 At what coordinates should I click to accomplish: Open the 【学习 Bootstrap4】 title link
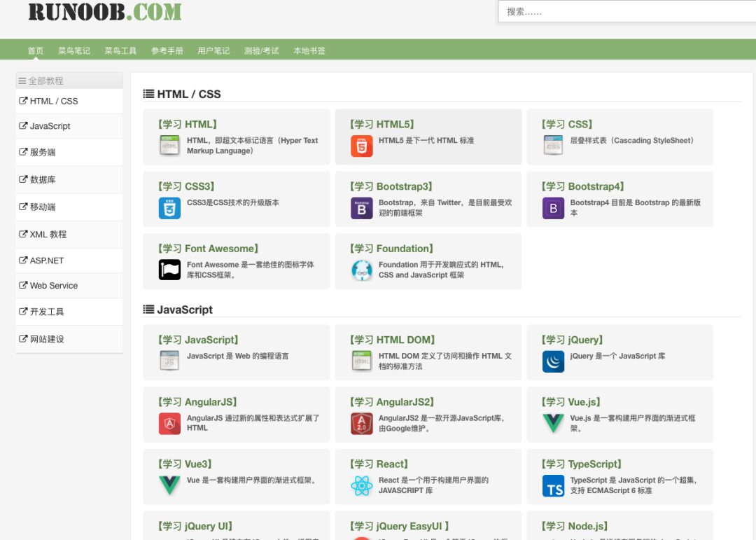(583, 186)
